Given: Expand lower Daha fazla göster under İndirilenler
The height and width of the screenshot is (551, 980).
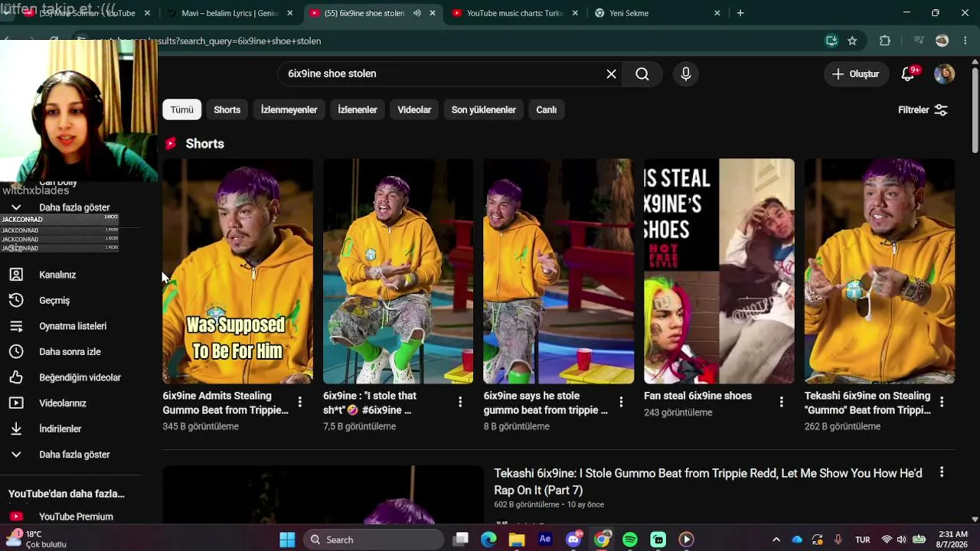Looking at the screenshot, I should pyautogui.click(x=74, y=455).
